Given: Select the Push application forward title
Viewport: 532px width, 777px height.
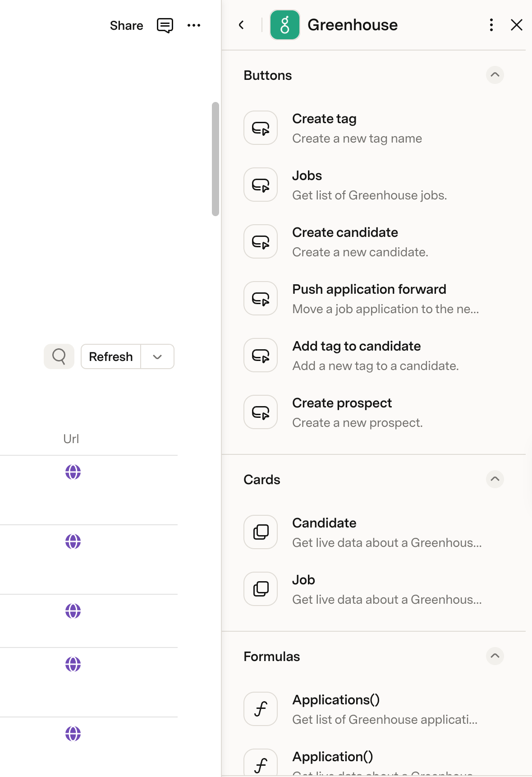Looking at the screenshot, I should point(369,289).
